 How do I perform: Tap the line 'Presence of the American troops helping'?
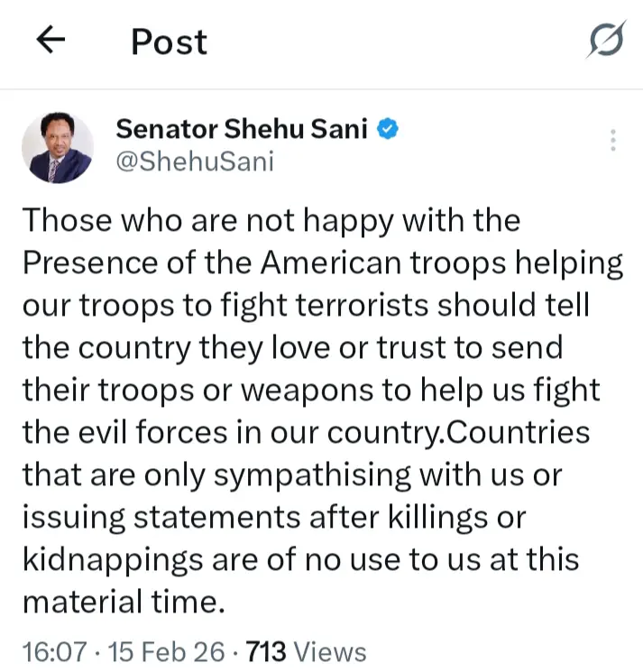(x=322, y=262)
